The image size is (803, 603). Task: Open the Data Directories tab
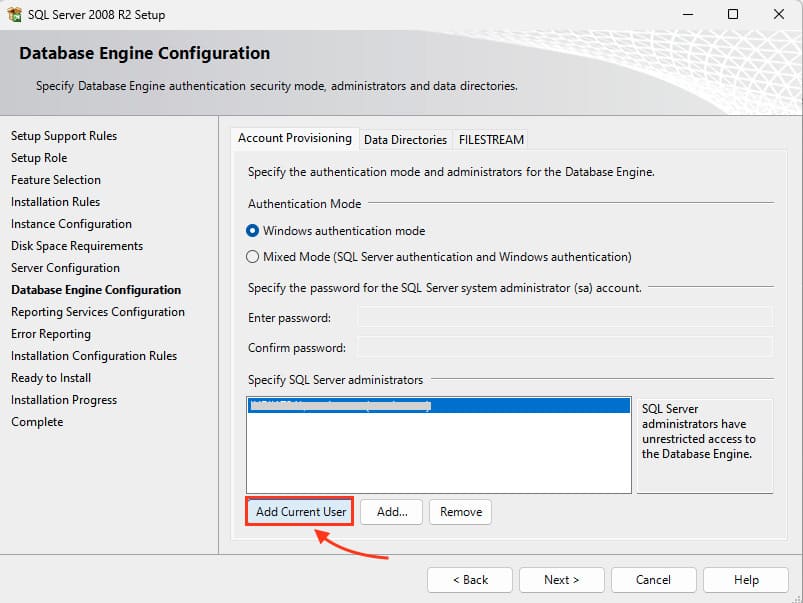coord(405,140)
